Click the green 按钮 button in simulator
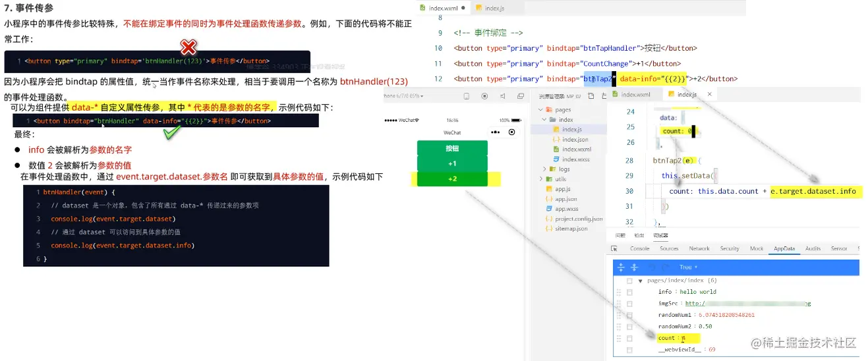 click(452, 148)
